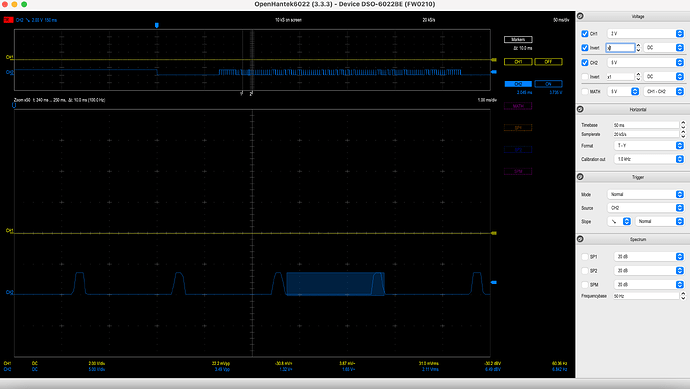This screenshot has width=690, height=389.
Task: Click the zoom marker handle at zoom view top-left
Action: (x=14, y=105)
